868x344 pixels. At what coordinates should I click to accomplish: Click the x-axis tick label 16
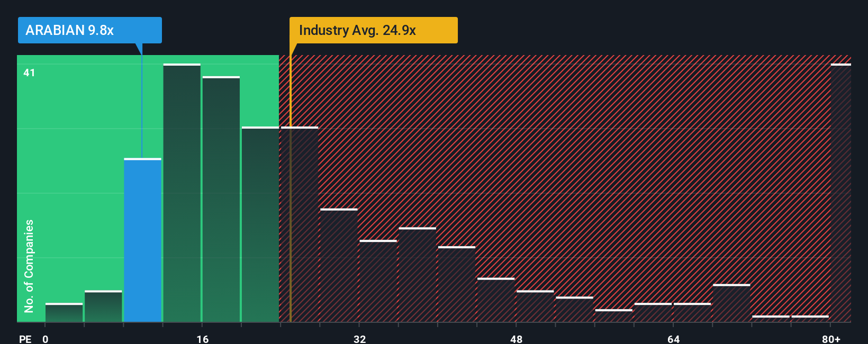[x=203, y=339]
